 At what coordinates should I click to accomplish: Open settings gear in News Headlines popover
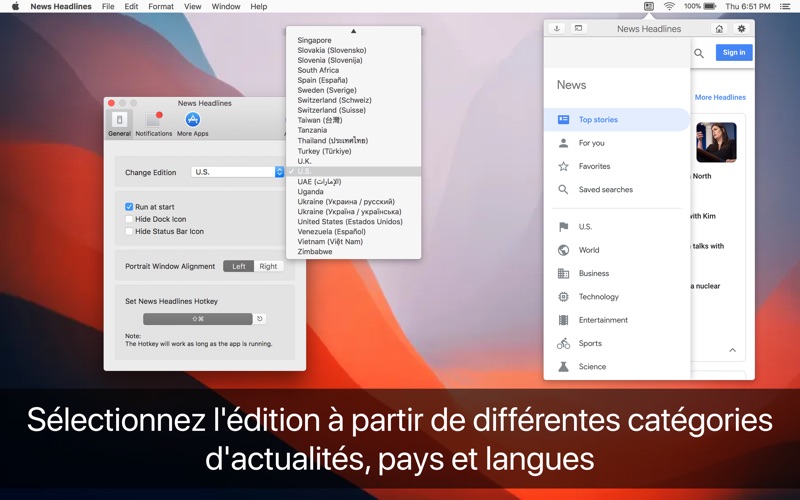click(741, 29)
